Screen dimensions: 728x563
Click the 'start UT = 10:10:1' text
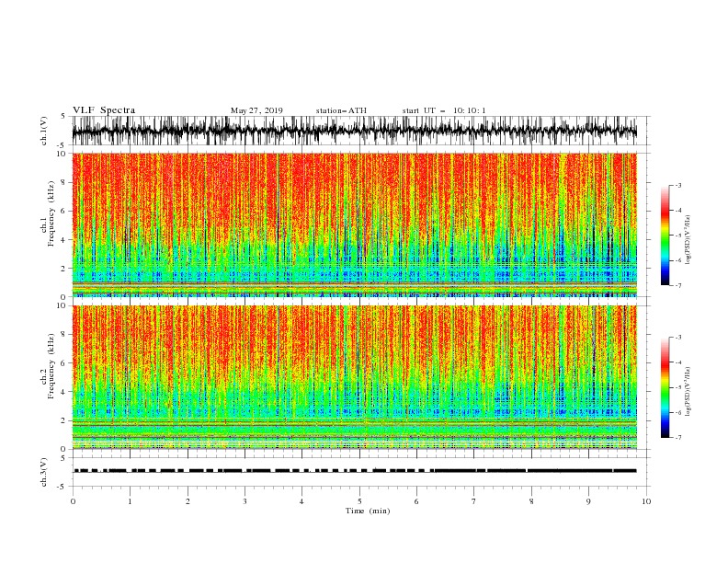(444, 110)
